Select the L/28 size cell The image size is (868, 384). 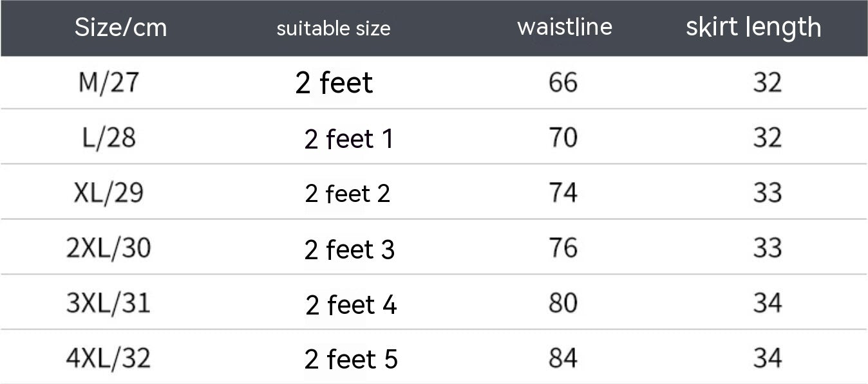tap(108, 138)
